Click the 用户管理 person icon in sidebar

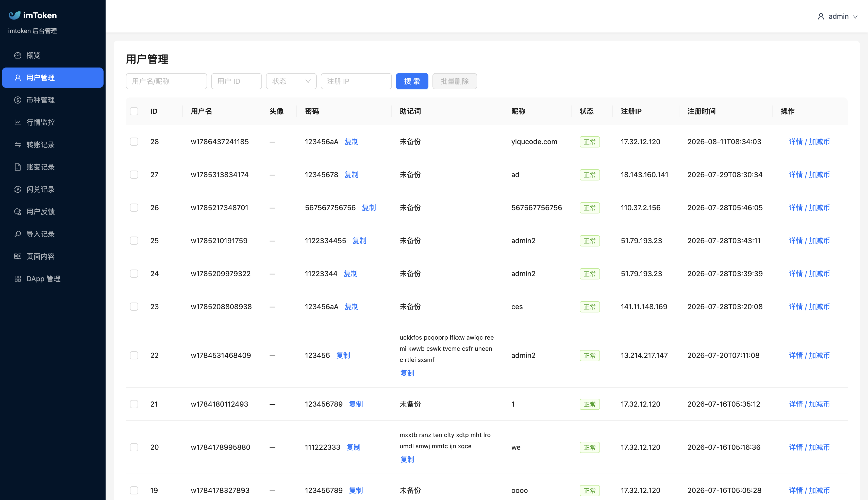18,78
